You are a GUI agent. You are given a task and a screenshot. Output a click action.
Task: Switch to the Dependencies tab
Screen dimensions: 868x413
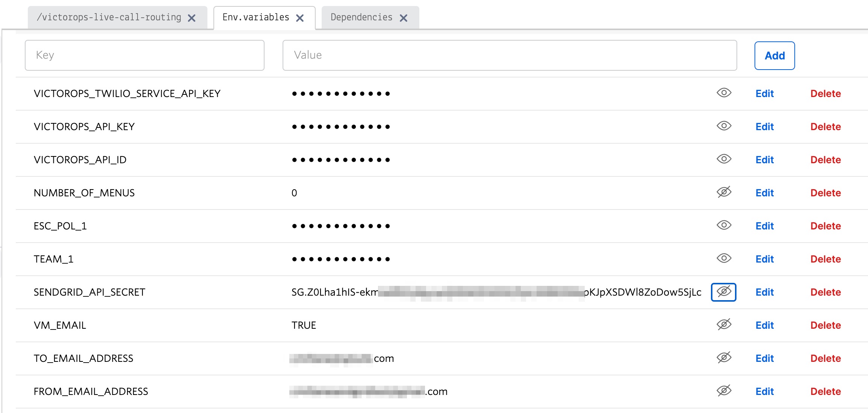coord(361,17)
